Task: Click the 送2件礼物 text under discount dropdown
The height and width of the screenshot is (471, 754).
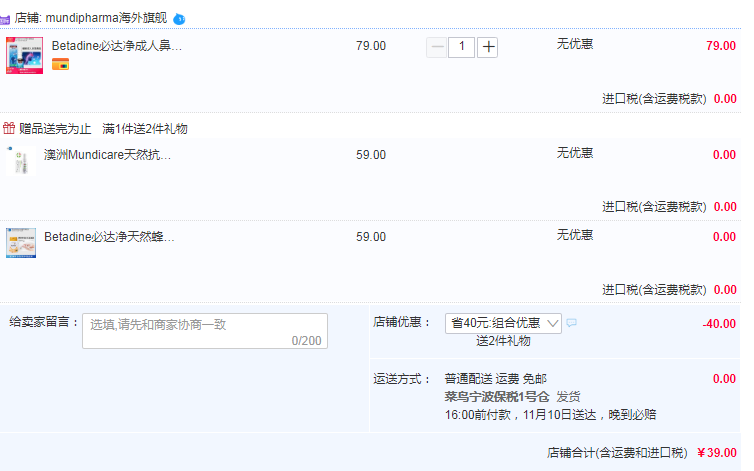Action: 503,341
